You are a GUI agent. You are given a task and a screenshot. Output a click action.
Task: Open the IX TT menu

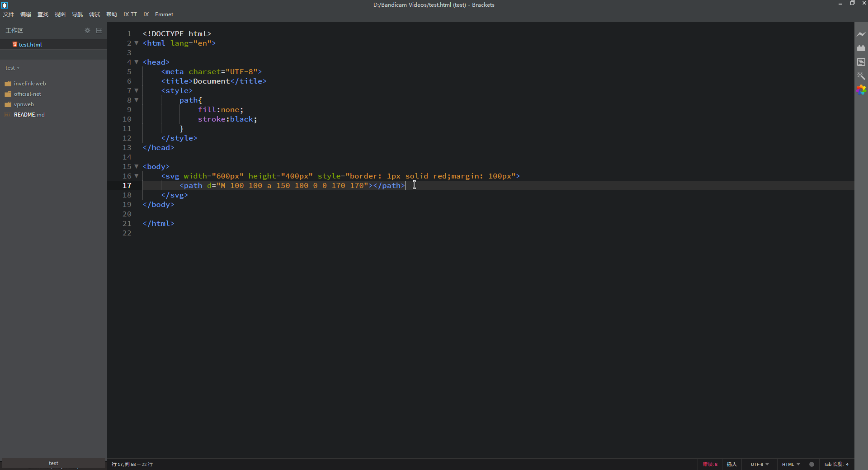click(130, 14)
